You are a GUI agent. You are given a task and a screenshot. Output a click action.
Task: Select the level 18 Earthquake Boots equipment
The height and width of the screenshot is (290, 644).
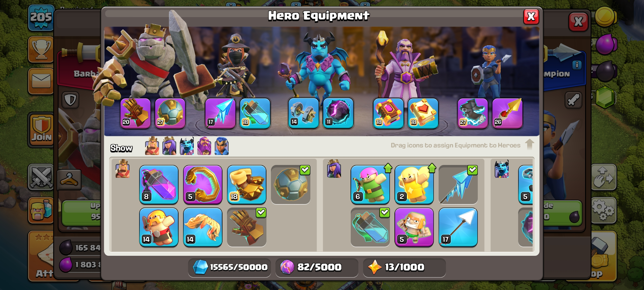click(x=246, y=184)
